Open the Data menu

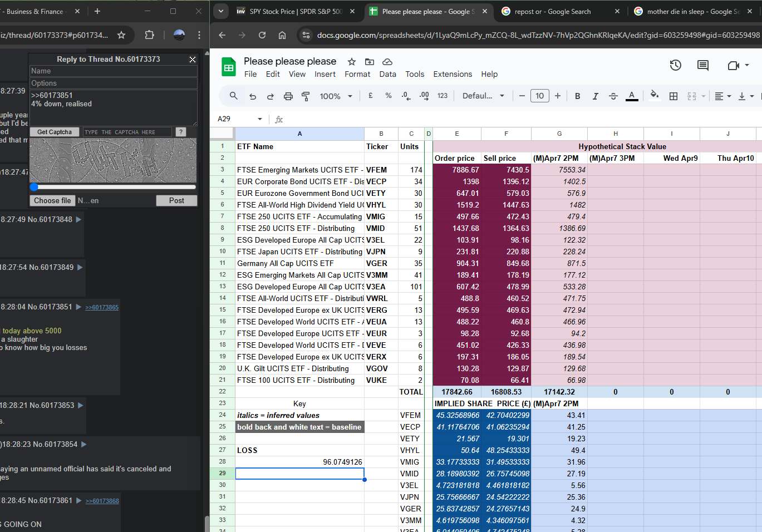tap(388, 74)
